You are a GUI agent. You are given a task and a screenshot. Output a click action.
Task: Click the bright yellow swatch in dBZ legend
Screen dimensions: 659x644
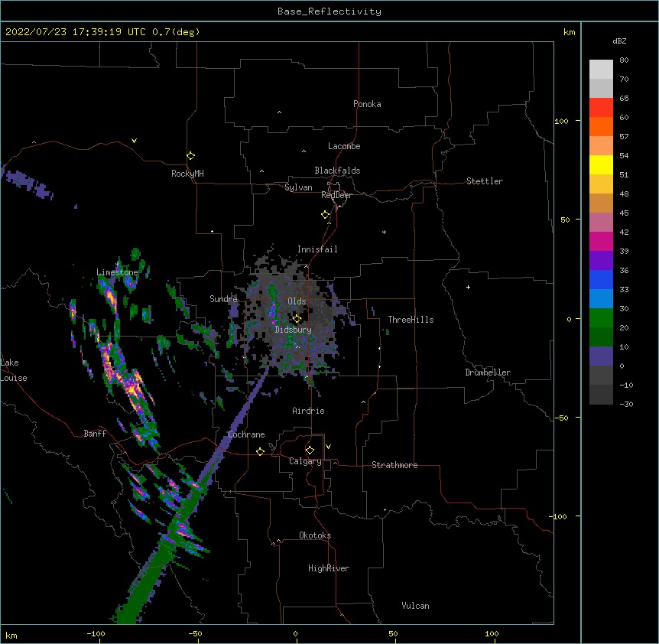tap(601, 164)
